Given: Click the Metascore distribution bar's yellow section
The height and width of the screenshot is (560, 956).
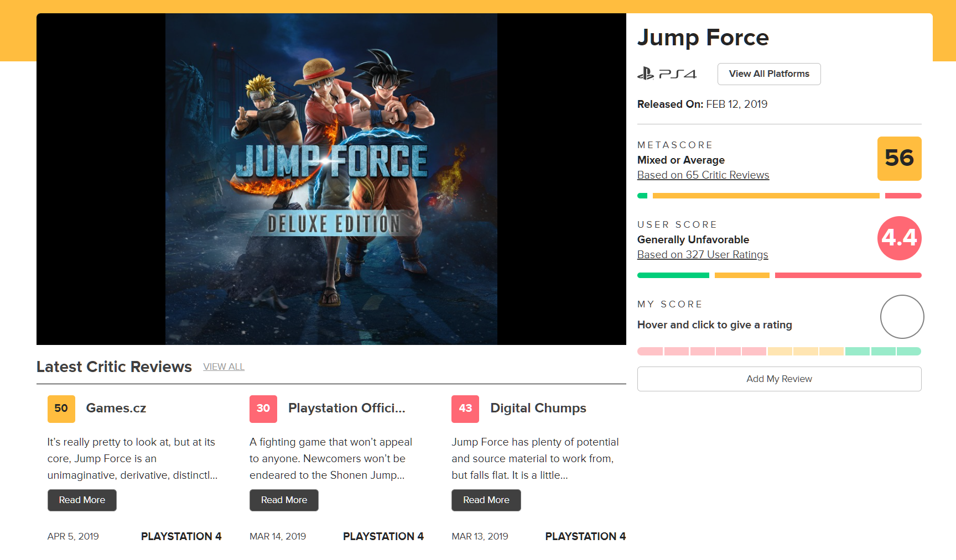Looking at the screenshot, I should click(766, 196).
